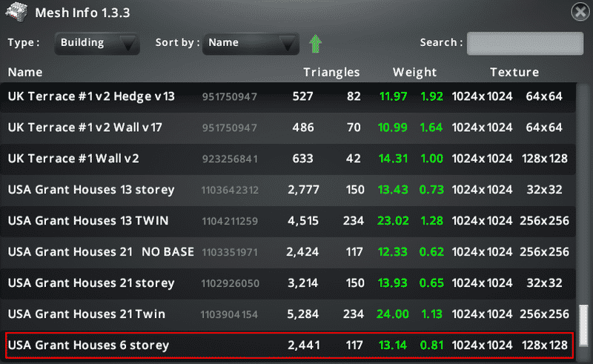Select UK Terrace #1 v2 Wall v17 row
The width and height of the screenshot is (593, 364).
(289, 128)
